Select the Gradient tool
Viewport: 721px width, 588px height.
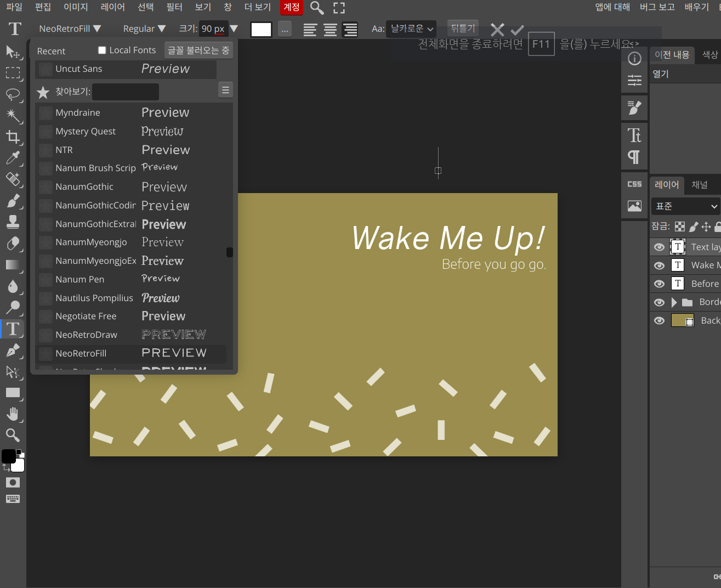coord(13,265)
